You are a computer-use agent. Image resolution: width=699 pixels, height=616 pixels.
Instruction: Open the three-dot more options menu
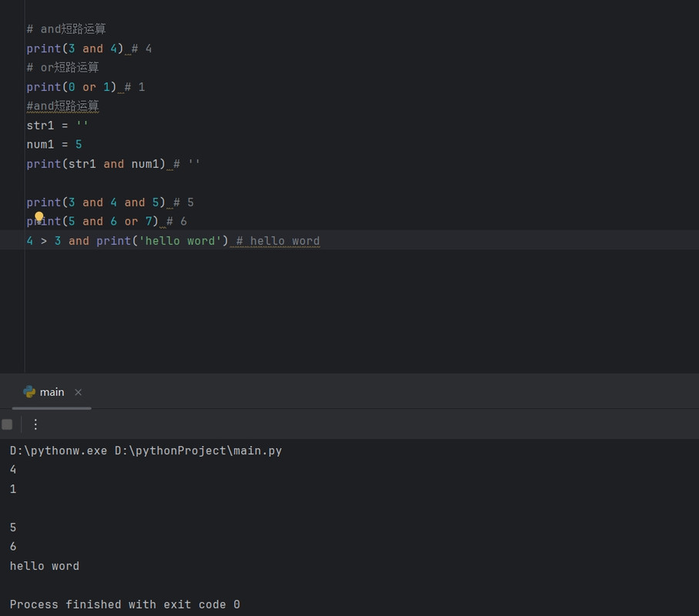pos(35,424)
